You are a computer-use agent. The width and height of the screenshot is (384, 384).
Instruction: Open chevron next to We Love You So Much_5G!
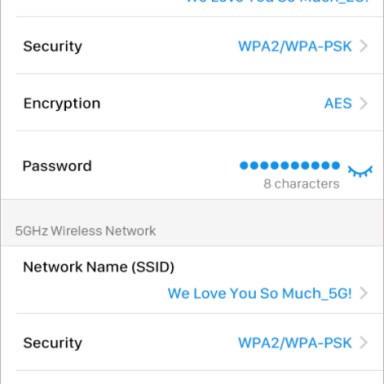tap(364, 293)
